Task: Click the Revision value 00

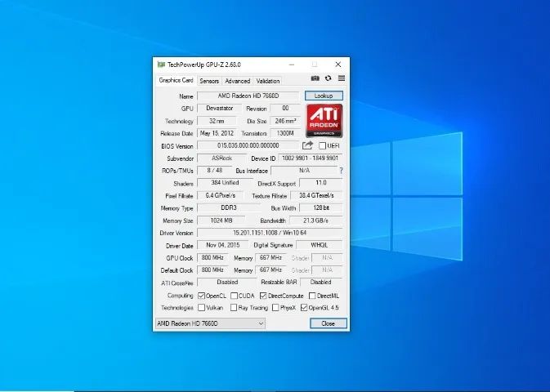Action: (x=285, y=109)
